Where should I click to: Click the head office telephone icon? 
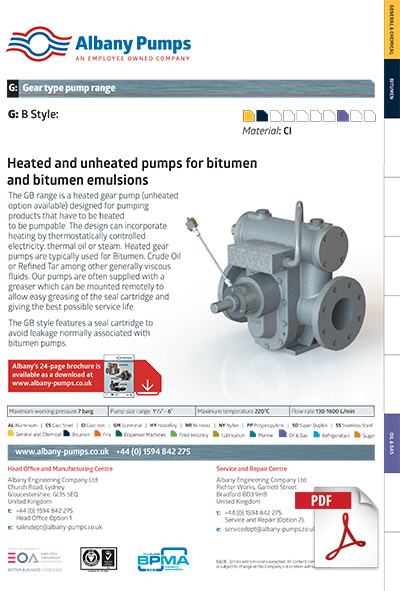(x=10, y=511)
